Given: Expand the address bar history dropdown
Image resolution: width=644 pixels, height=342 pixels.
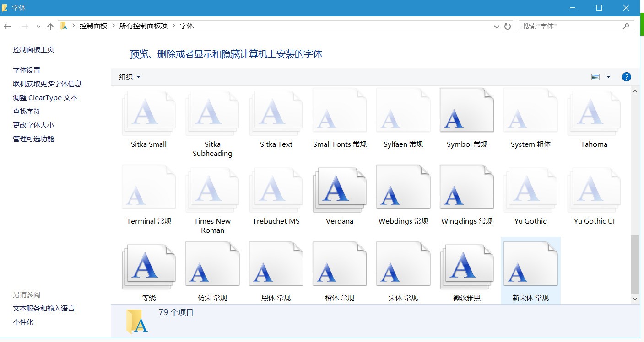Looking at the screenshot, I should click(x=497, y=27).
